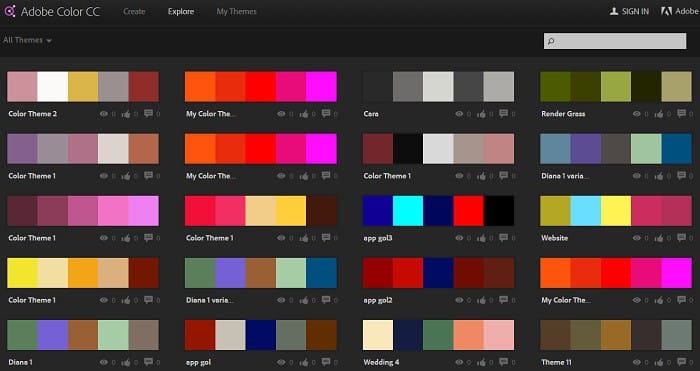Click the Adobe Color CC logo icon
This screenshot has height=371, width=700.
click(x=10, y=11)
